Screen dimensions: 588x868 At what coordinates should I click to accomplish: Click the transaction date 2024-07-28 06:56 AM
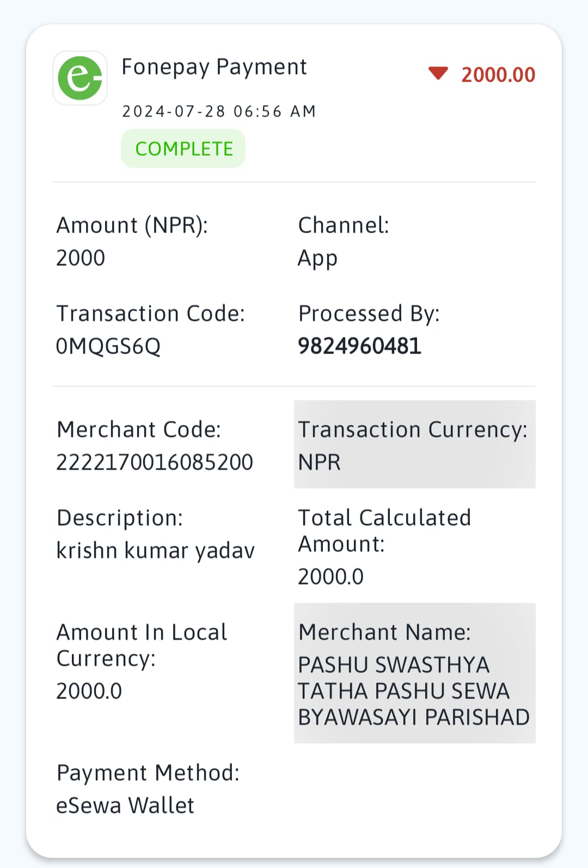219,111
